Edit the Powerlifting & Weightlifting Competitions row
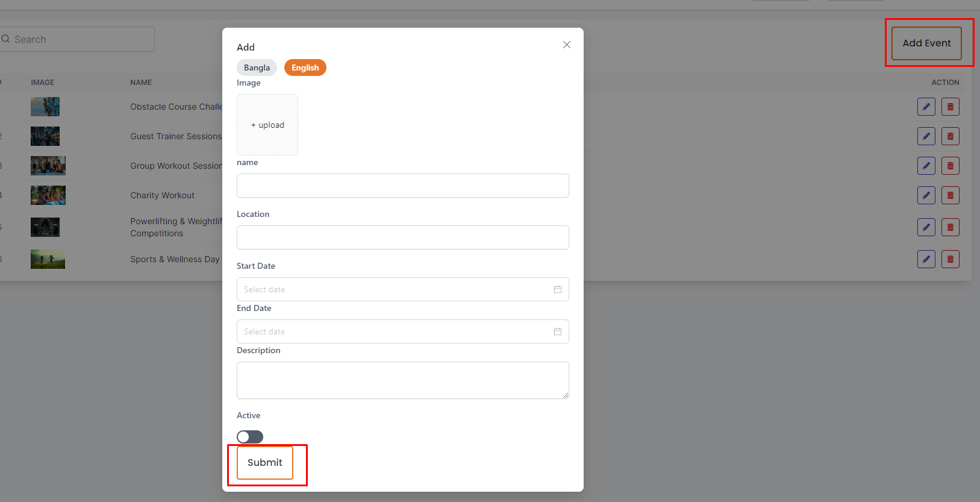 (926, 227)
